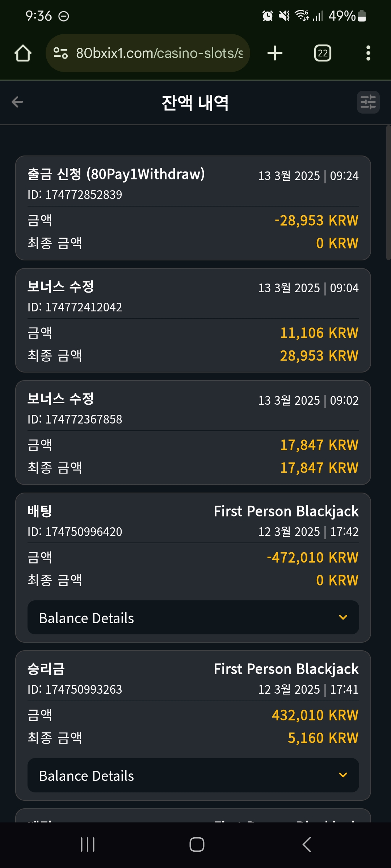Click chevron on -472,010 KRW bet card

(x=343, y=617)
